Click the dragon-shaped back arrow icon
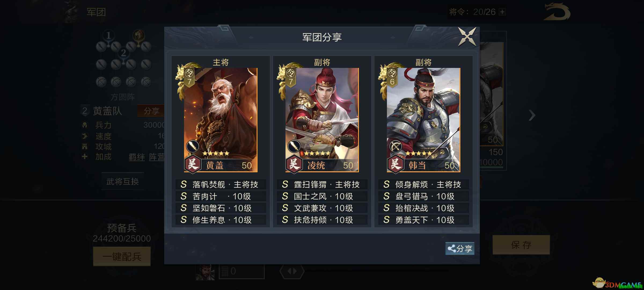644x290 pixels. pyautogui.click(x=557, y=12)
